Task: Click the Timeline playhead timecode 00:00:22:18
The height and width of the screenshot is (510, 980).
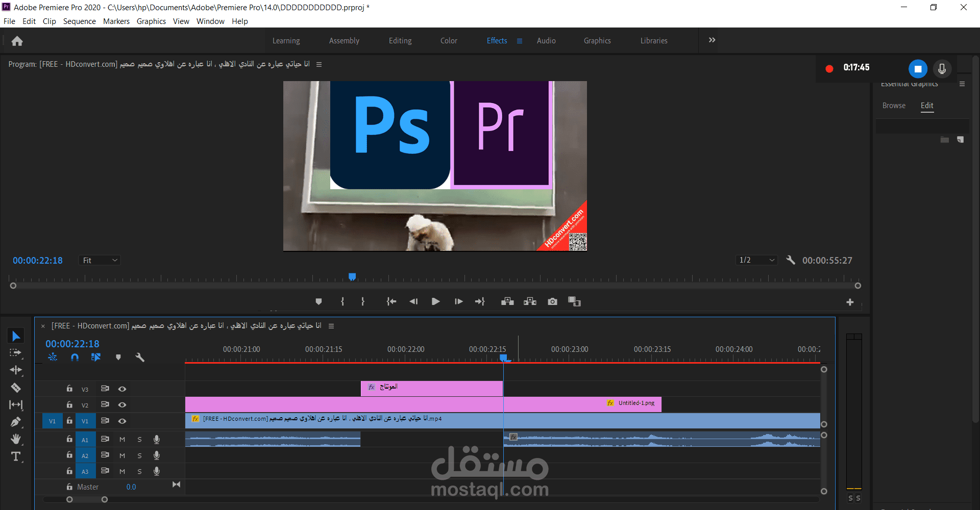Action: (x=72, y=344)
